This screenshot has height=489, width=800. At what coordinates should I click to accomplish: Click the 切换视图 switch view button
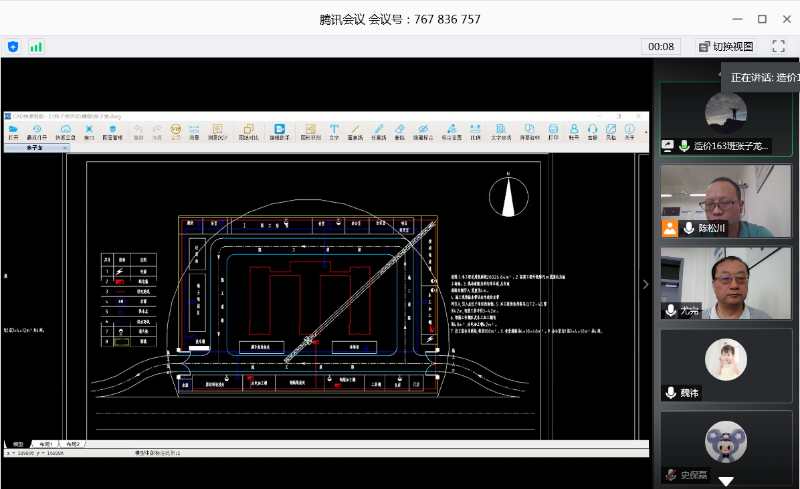(726, 46)
